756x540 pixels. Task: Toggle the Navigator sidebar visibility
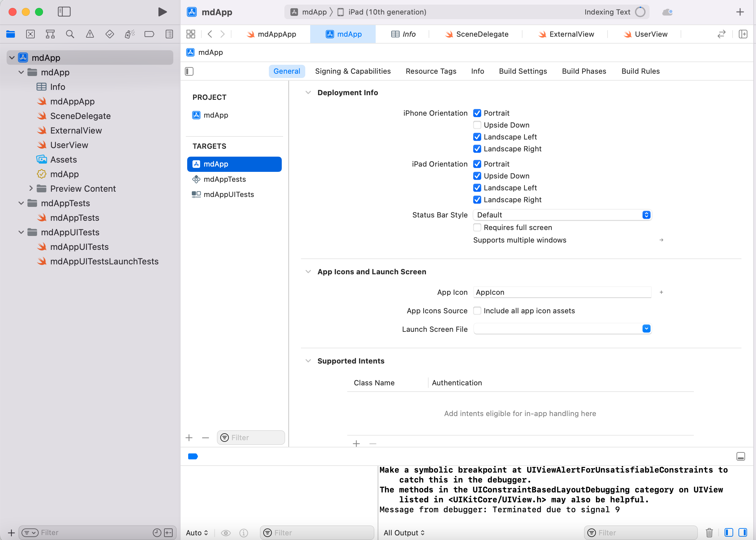(64, 12)
